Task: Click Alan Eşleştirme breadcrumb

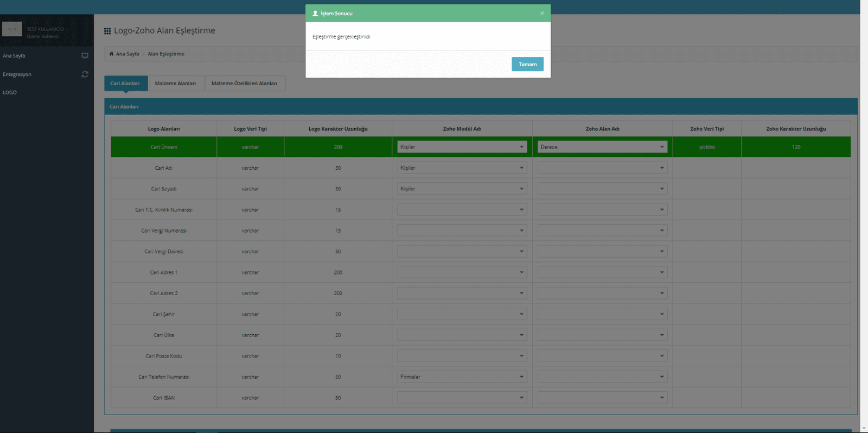Action: tap(166, 54)
